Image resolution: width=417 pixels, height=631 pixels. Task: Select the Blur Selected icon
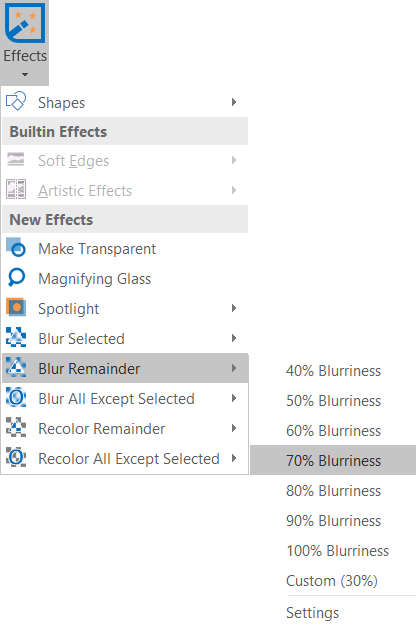click(x=16, y=337)
